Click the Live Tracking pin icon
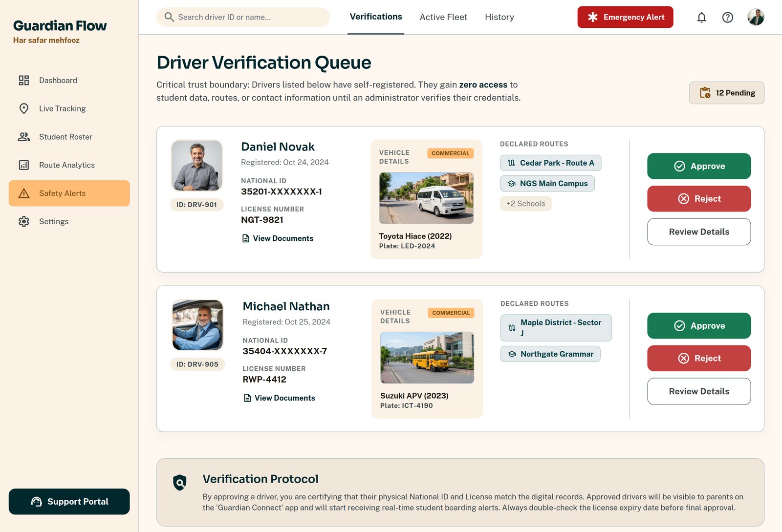Image resolution: width=782 pixels, height=532 pixels. click(24, 108)
